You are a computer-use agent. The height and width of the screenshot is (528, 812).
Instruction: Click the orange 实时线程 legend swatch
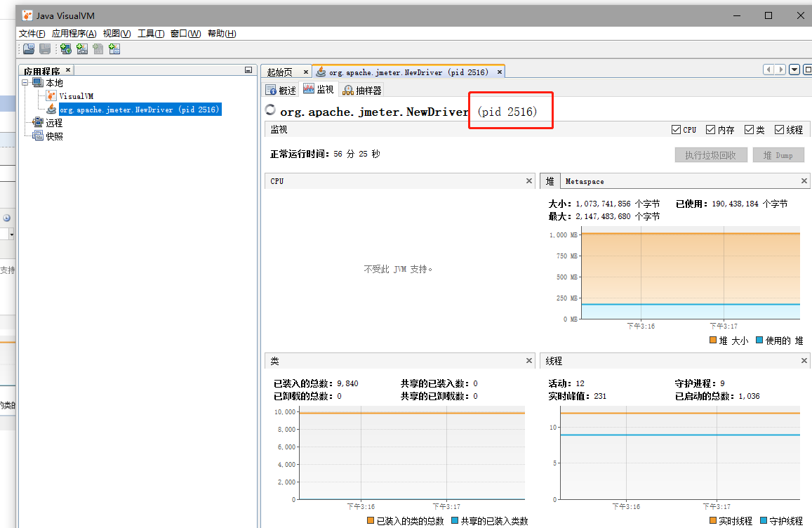[x=713, y=520]
